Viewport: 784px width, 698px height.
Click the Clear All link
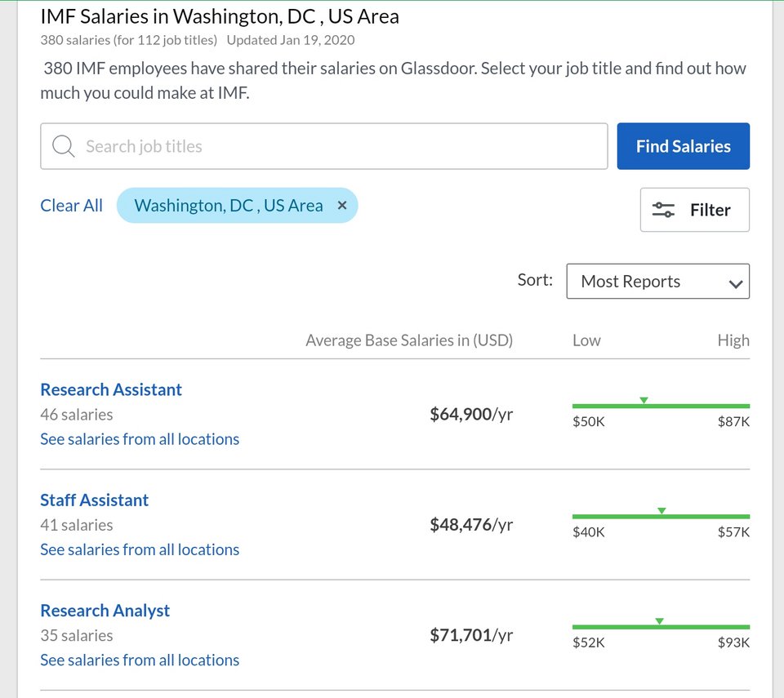[x=71, y=205]
